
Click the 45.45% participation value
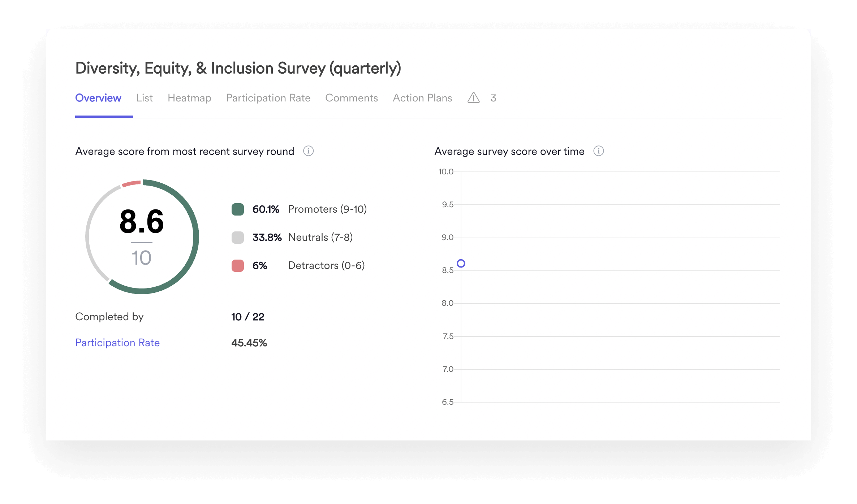249,343
